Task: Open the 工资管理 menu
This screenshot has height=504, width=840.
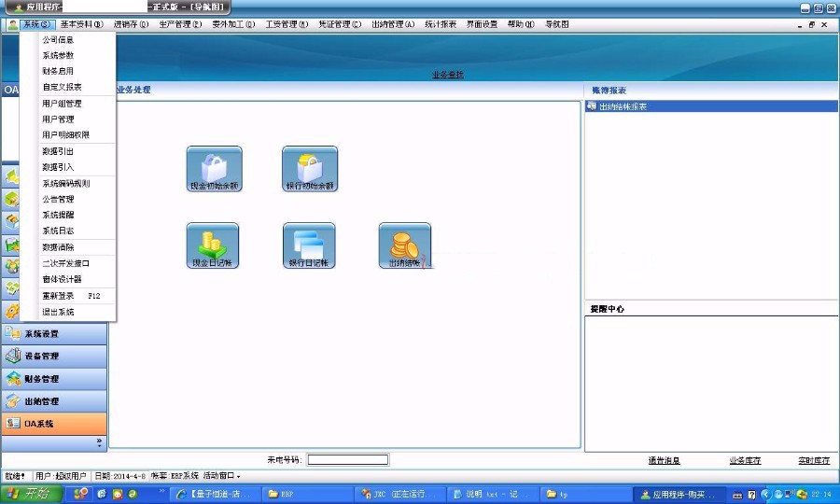Action: pos(287,24)
